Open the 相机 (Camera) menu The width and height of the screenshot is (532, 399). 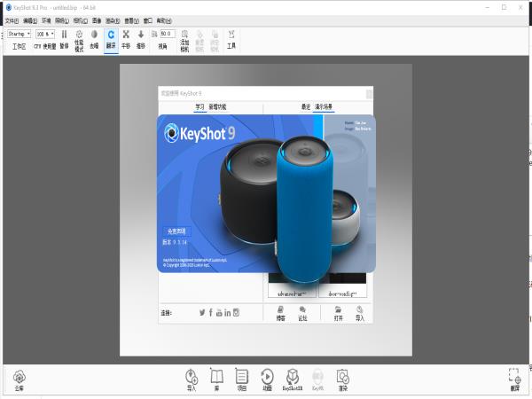[x=81, y=21]
